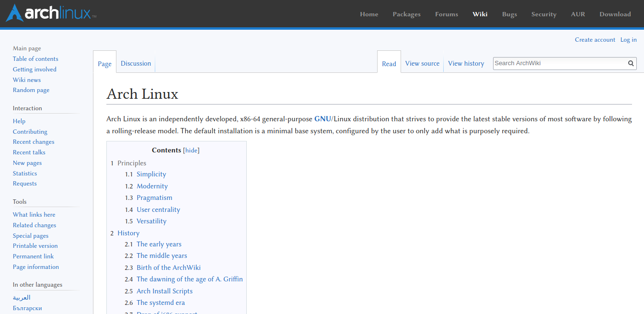Follow the GNU link in intro
This screenshot has width=644, height=314.
click(x=322, y=119)
